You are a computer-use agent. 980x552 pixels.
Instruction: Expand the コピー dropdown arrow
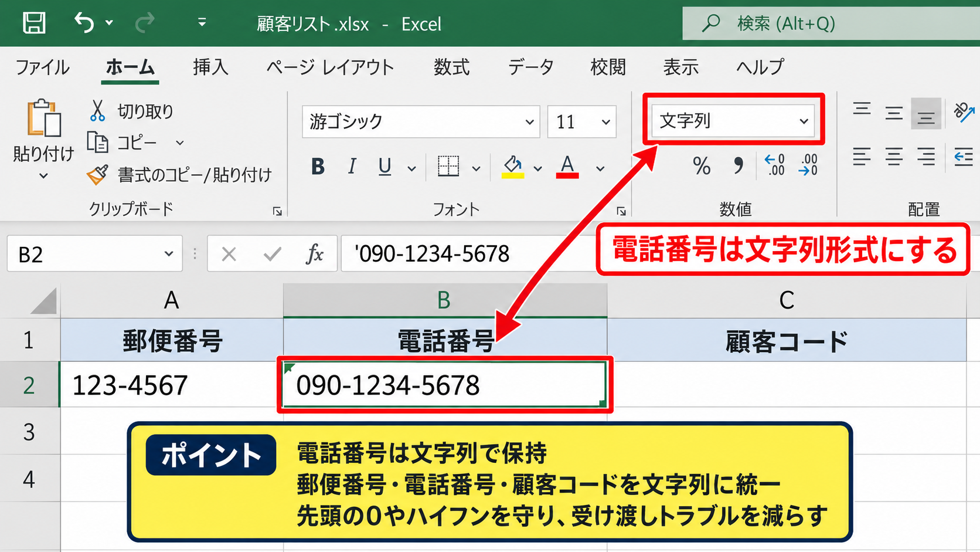180,143
